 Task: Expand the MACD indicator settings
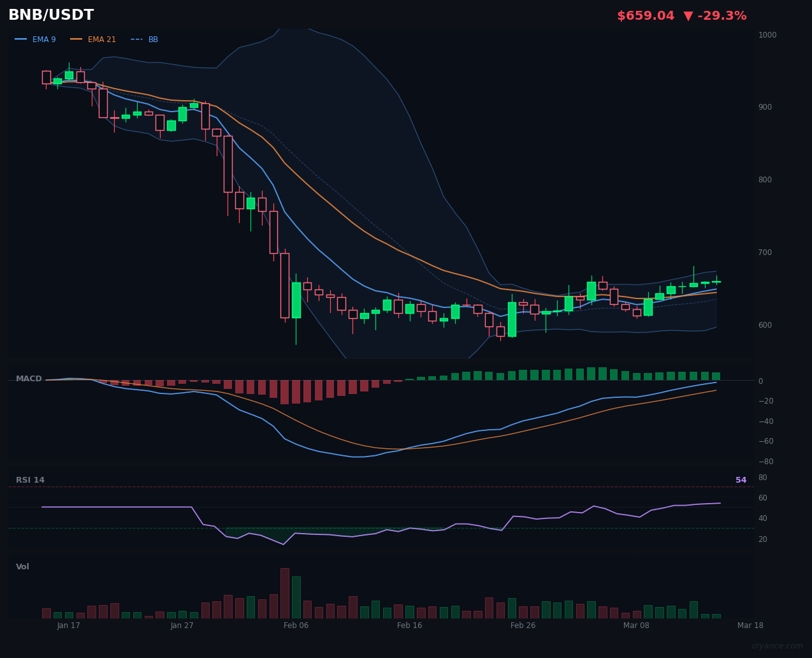(29, 378)
